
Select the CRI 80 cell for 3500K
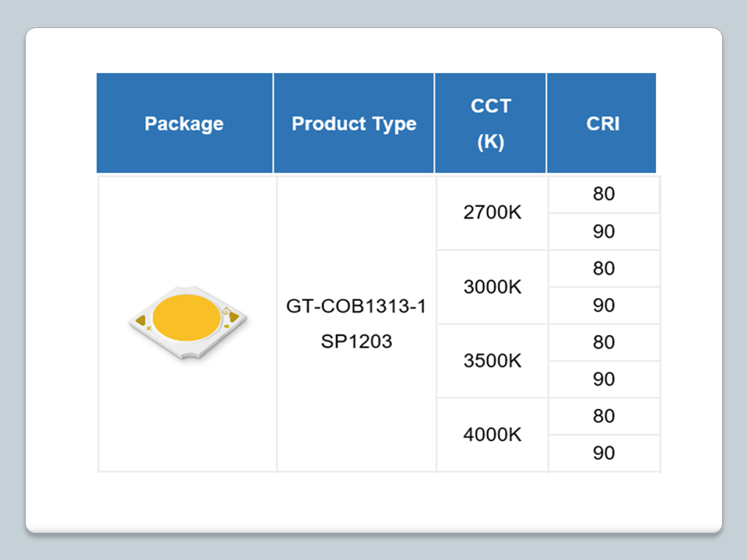pos(604,342)
